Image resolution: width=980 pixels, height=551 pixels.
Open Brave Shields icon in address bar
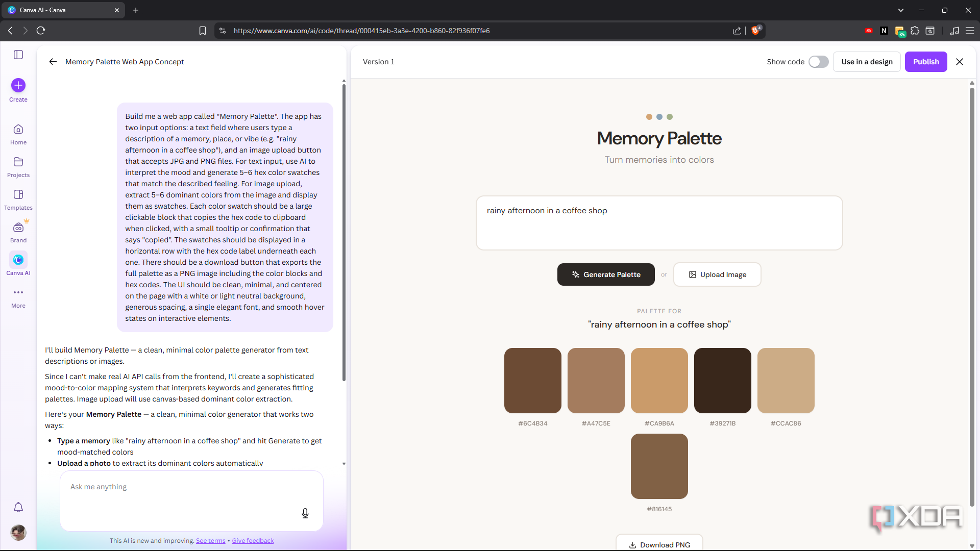(x=755, y=31)
